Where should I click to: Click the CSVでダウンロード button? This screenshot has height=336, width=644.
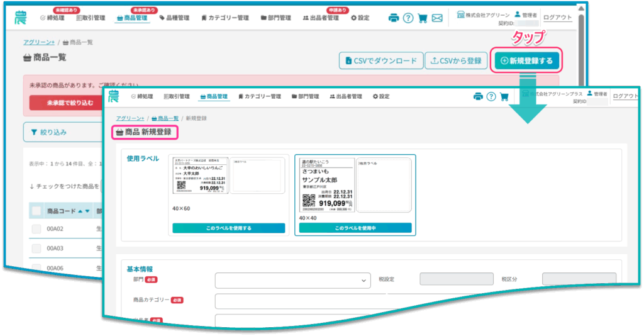[380, 61]
